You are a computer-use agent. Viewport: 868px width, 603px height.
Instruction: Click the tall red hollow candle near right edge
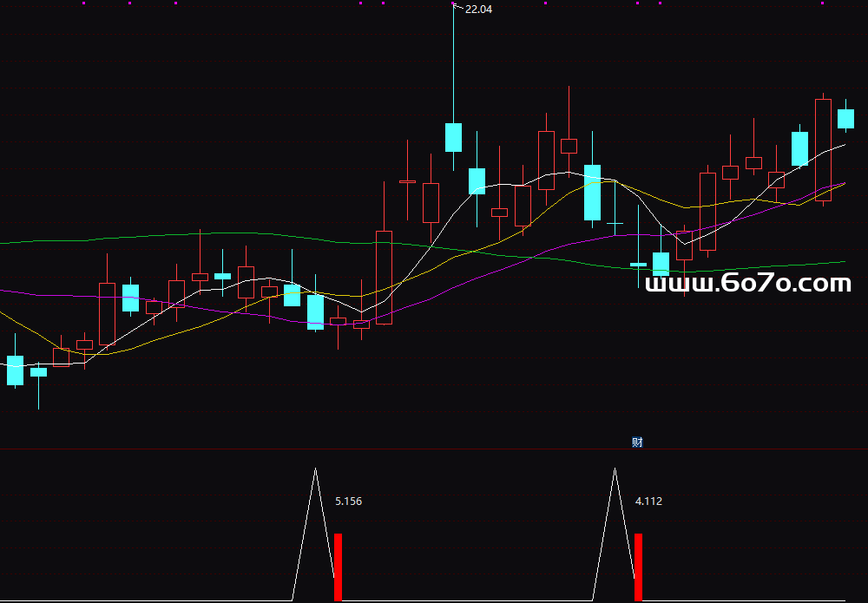(823, 149)
